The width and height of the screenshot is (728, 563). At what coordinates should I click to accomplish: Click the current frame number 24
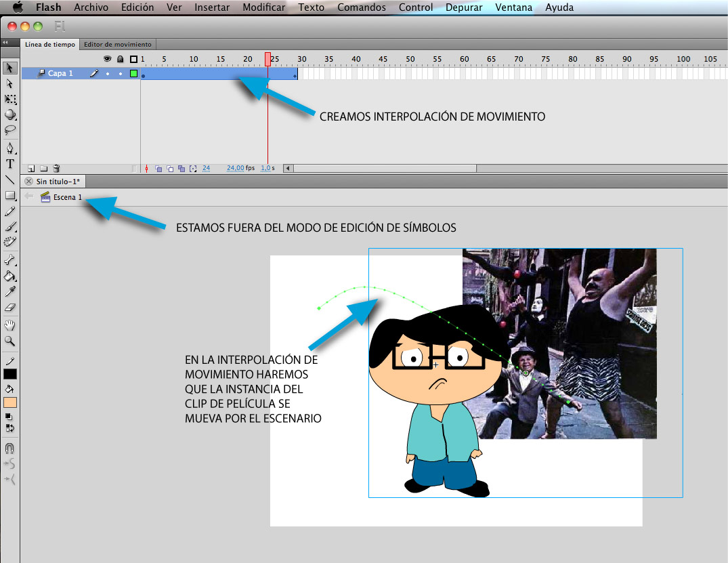tap(206, 168)
